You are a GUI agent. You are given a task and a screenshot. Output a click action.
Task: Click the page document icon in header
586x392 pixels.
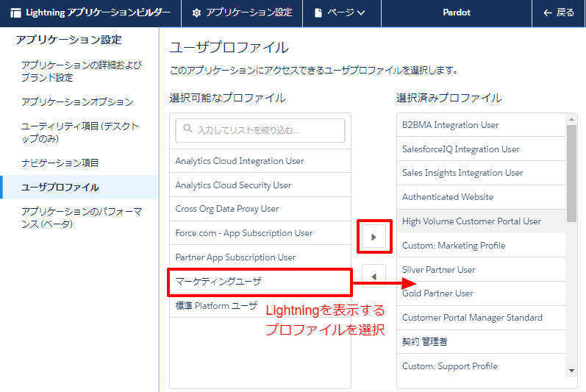tap(318, 13)
